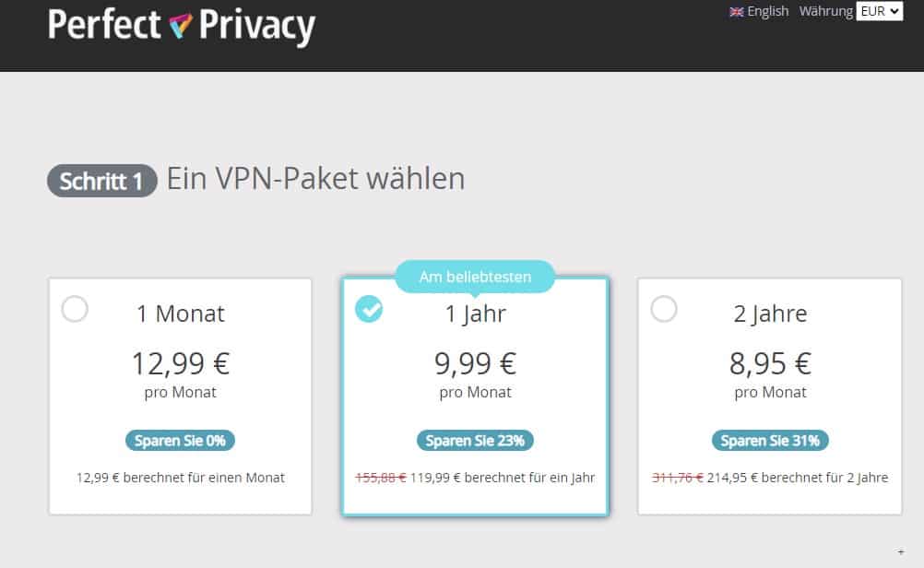This screenshot has width=924, height=568.
Task: Click the 8,95 € two-year plan price
Action: tap(770, 363)
